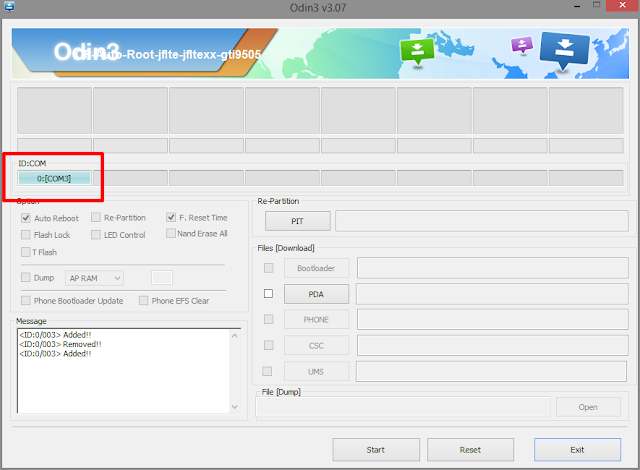Enable the T Flash checkbox
Screen dimensions: 640x470
pos(26,252)
